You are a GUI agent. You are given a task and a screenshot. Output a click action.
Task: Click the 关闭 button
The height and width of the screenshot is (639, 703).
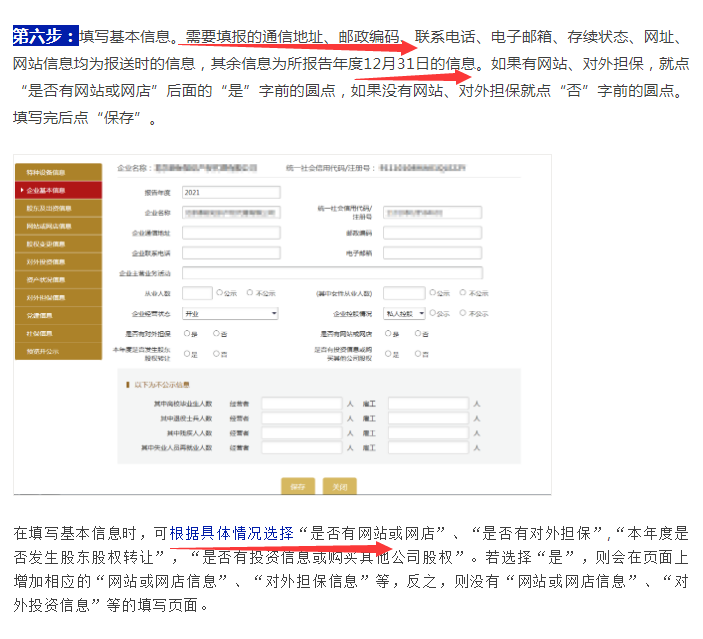(x=339, y=485)
